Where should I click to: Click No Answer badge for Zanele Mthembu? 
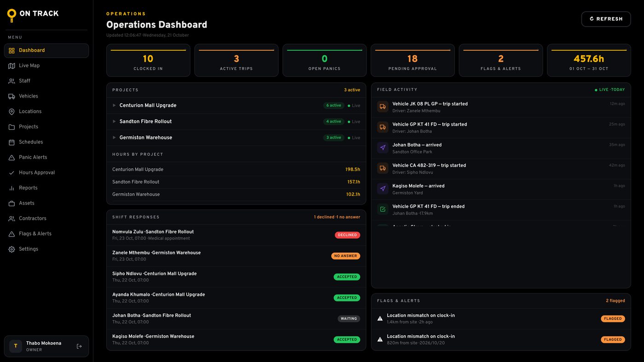(x=345, y=256)
